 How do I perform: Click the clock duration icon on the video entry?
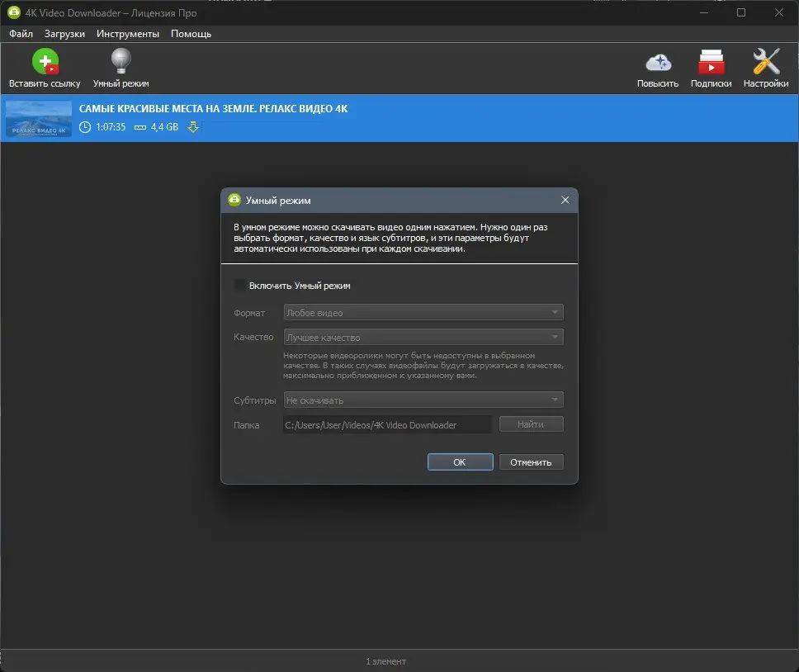84,127
